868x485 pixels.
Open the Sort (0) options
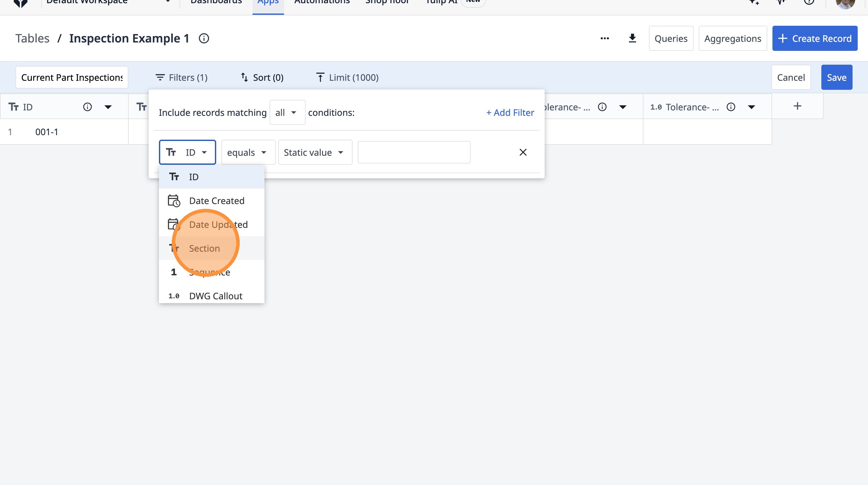(262, 78)
